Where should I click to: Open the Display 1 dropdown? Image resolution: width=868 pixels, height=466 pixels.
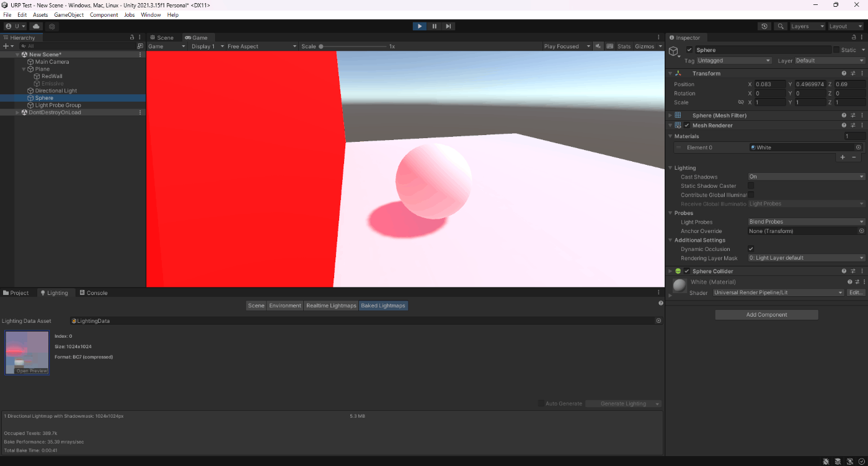pos(206,46)
